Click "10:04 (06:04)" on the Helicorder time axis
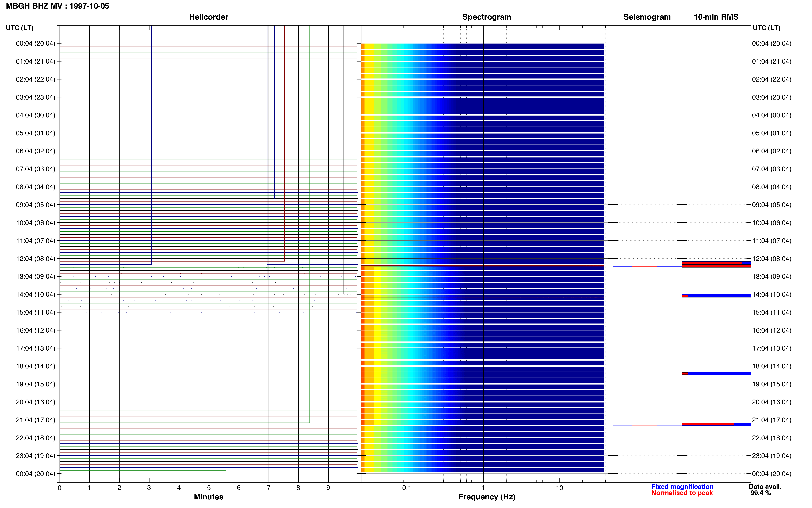 pos(36,223)
